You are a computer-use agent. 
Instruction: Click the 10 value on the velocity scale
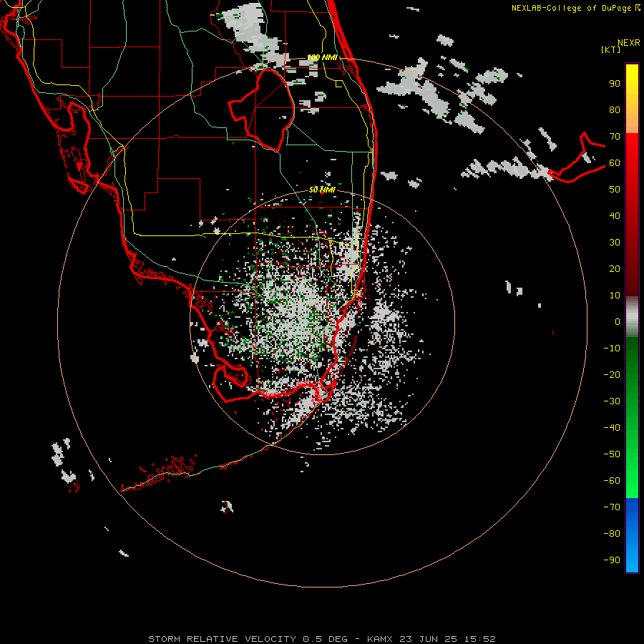(x=615, y=296)
